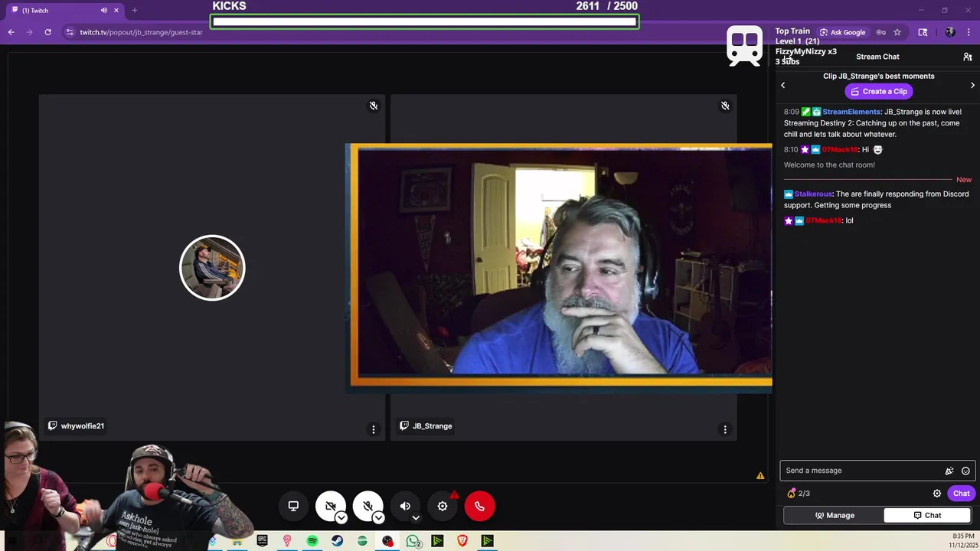Toggle camera in guest star controls
This screenshot has height=551, width=980.
click(x=330, y=506)
